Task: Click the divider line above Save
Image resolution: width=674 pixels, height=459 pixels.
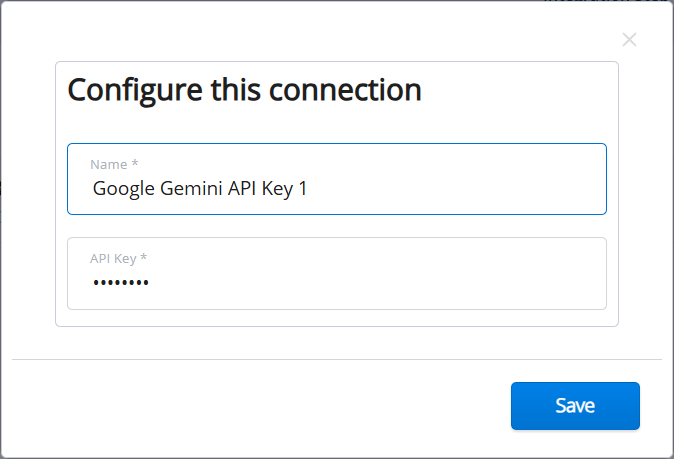Action: coord(337,359)
